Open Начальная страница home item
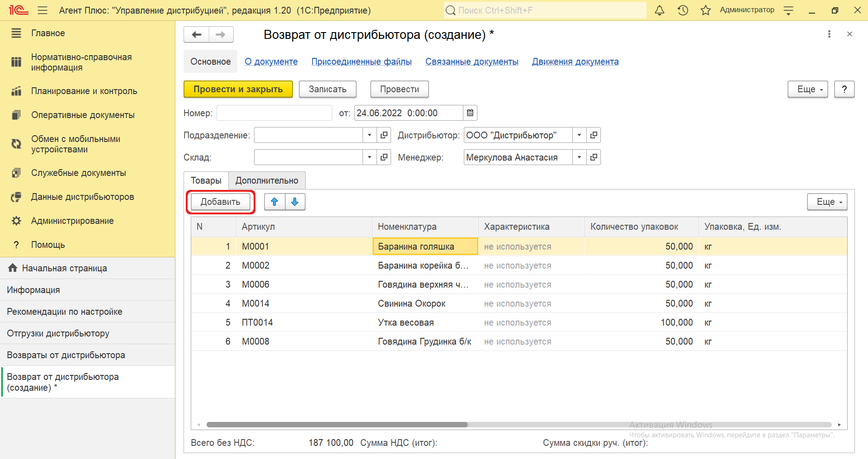Screen dimensions: 868x459 (x=87, y=268)
